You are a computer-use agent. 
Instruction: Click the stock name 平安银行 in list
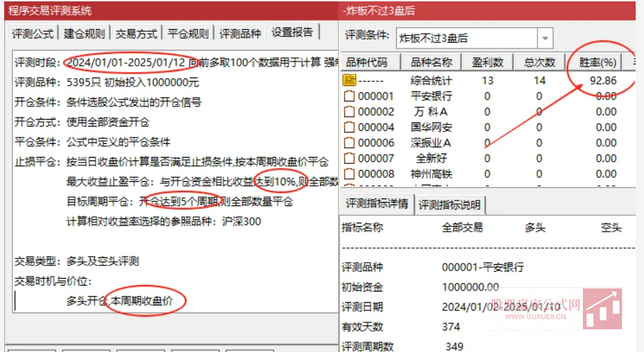[431, 96]
